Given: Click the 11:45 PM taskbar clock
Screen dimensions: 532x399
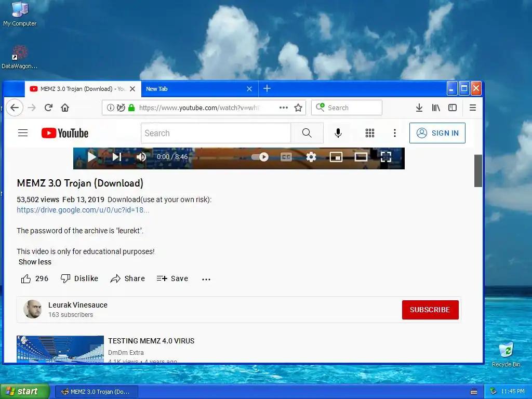Looking at the screenshot, I should pos(513,392).
